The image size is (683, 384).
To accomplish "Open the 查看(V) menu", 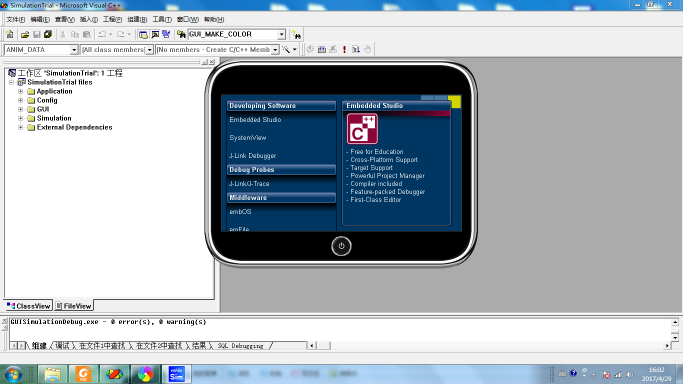I will [x=64, y=19].
